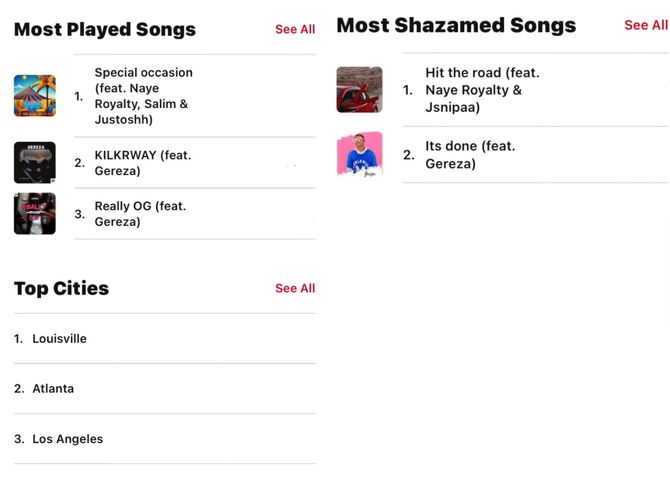Click the Most Shazamed Songs heading
This screenshot has height=482, width=670.
click(456, 25)
